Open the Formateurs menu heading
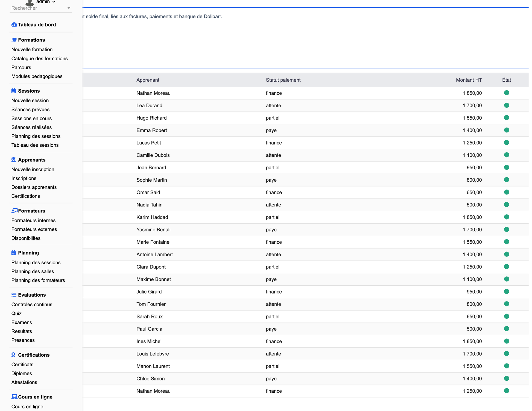Viewport: 532px width, 411px height. click(x=31, y=211)
